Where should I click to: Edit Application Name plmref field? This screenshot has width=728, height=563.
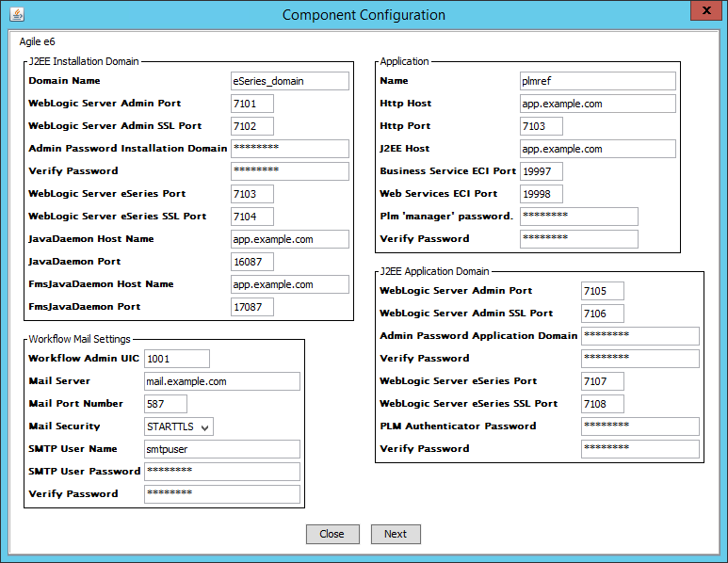point(597,81)
